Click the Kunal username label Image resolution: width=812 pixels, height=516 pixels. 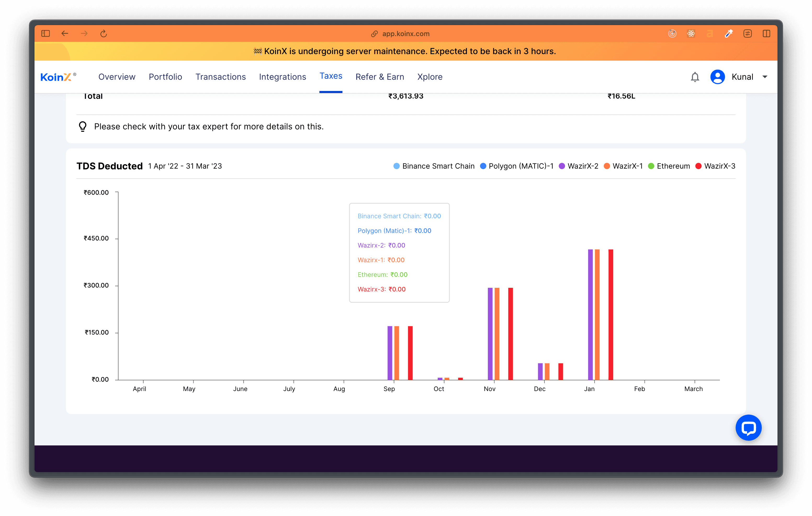pyautogui.click(x=742, y=77)
